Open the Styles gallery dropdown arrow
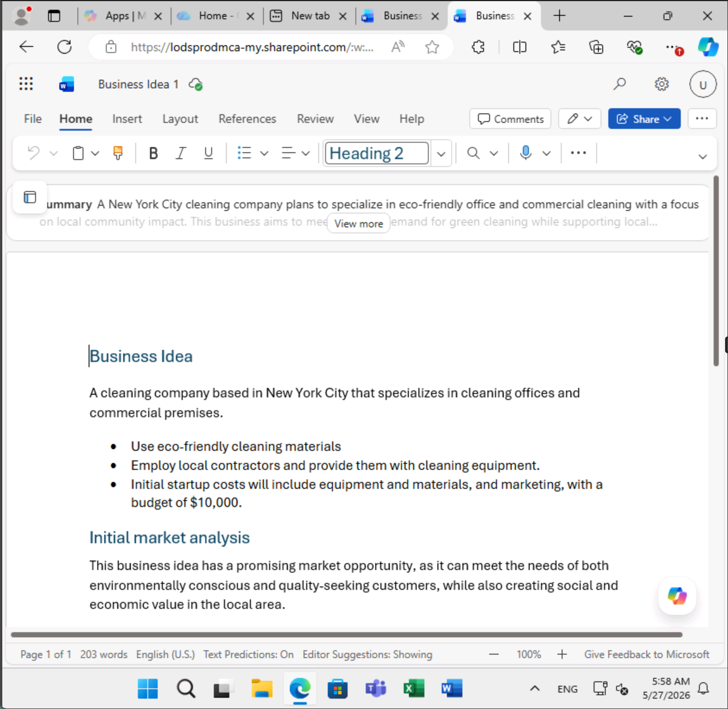 [441, 154]
